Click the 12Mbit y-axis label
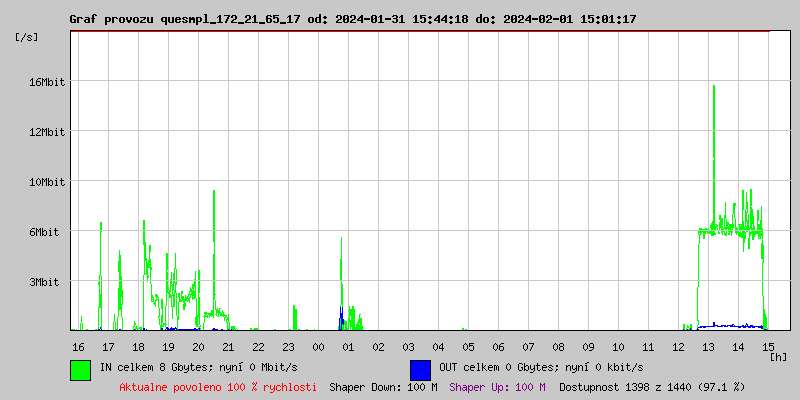Image resolution: width=800 pixels, height=400 pixels. click(46, 132)
